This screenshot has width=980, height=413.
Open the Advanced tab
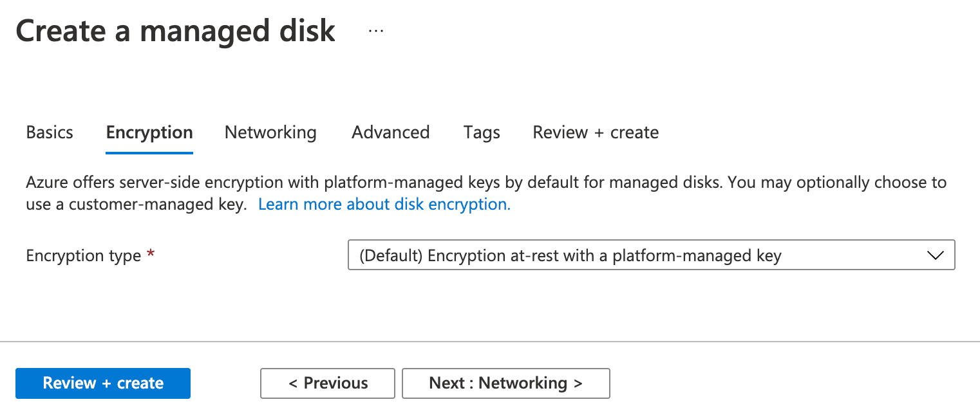click(390, 132)
